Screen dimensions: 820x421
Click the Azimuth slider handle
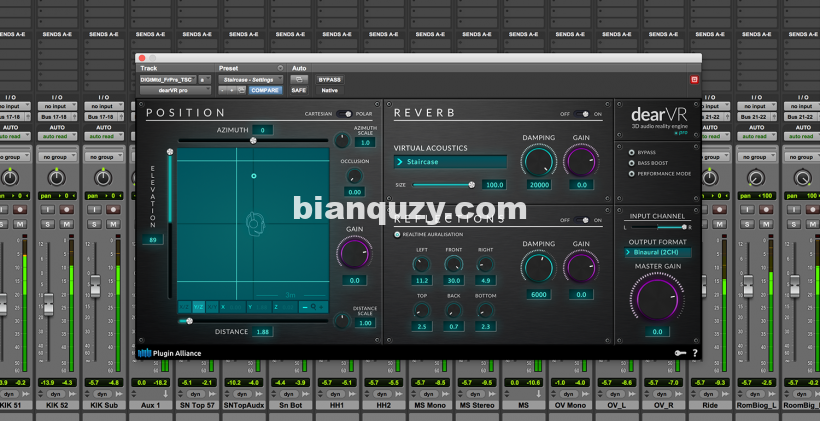254,140
